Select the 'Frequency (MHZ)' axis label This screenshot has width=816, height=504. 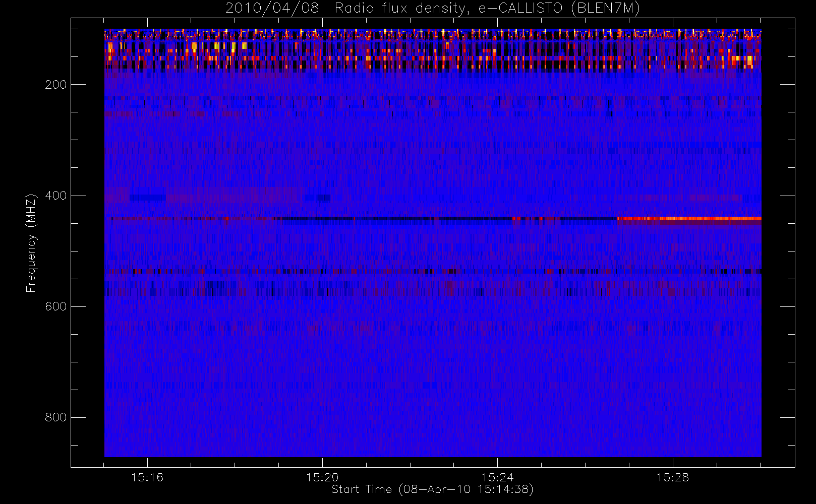click(31, 243)
